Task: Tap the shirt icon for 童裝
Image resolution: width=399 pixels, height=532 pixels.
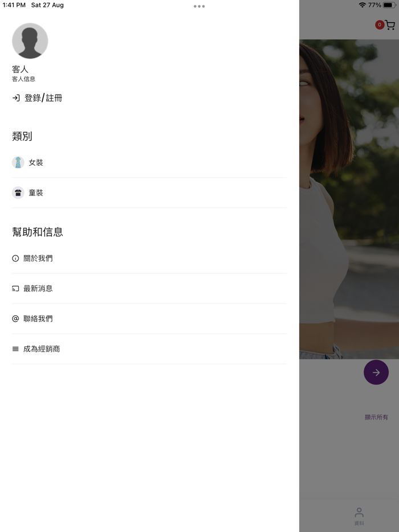Action: click(18, 193)
